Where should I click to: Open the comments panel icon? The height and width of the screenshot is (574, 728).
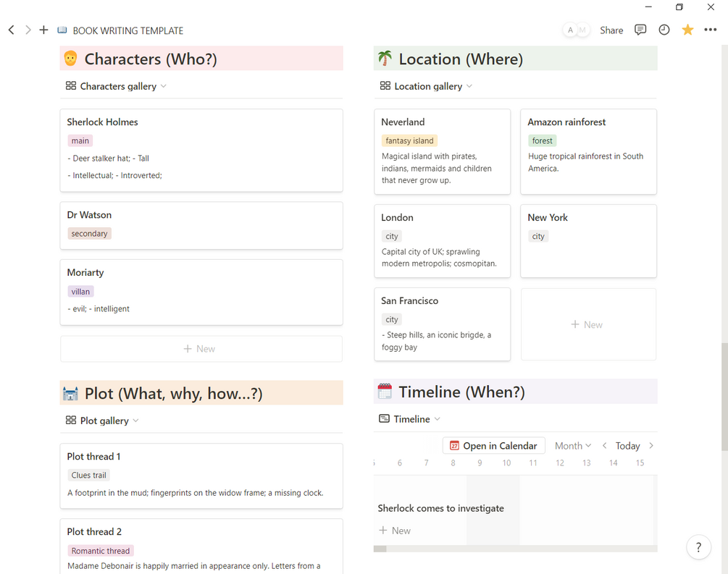click(640, 30)
